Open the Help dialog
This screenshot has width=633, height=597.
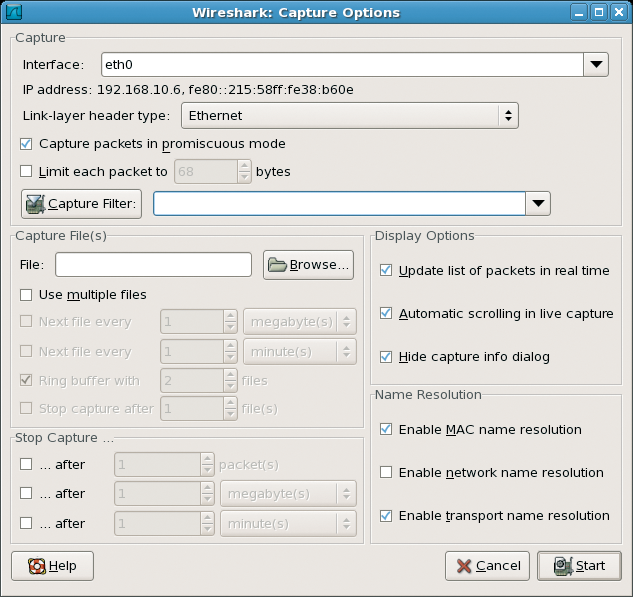click(52, 566)
